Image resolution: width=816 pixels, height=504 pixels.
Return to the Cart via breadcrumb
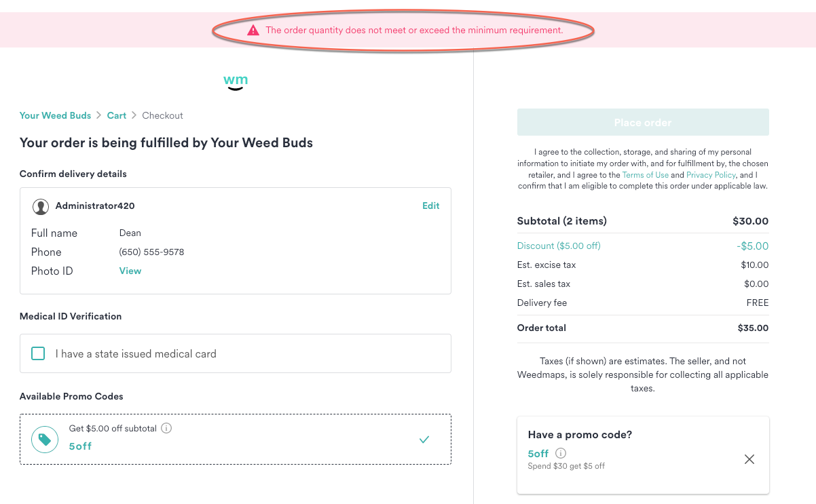[116, 115]
